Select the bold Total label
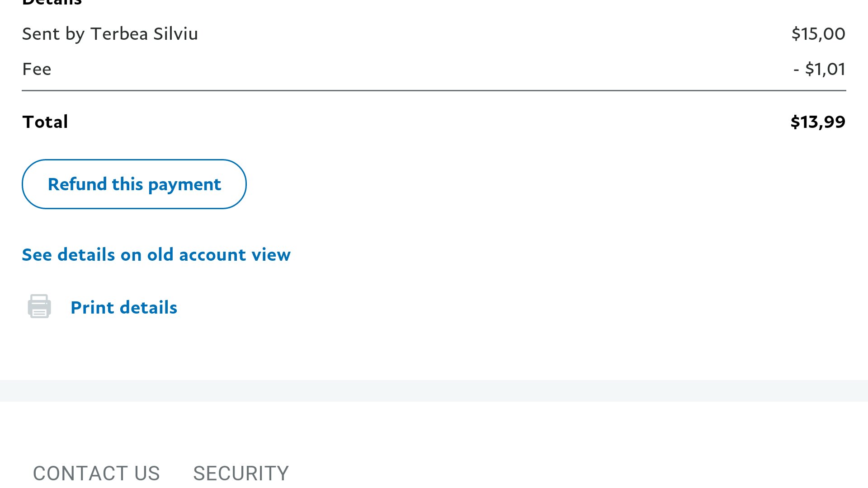This screenshot has height=488, width=868. (45, 122)
